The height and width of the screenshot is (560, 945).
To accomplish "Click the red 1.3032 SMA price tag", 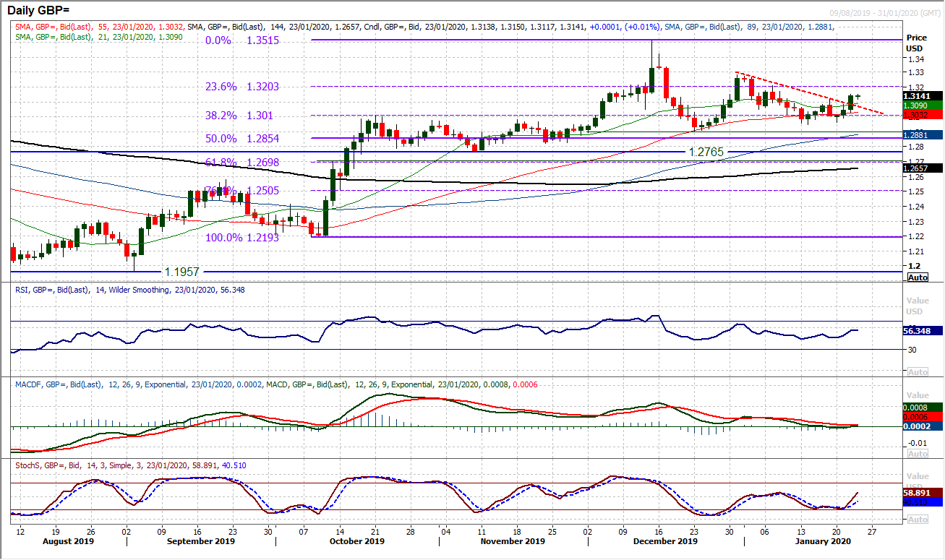I will tap(917, 114).
